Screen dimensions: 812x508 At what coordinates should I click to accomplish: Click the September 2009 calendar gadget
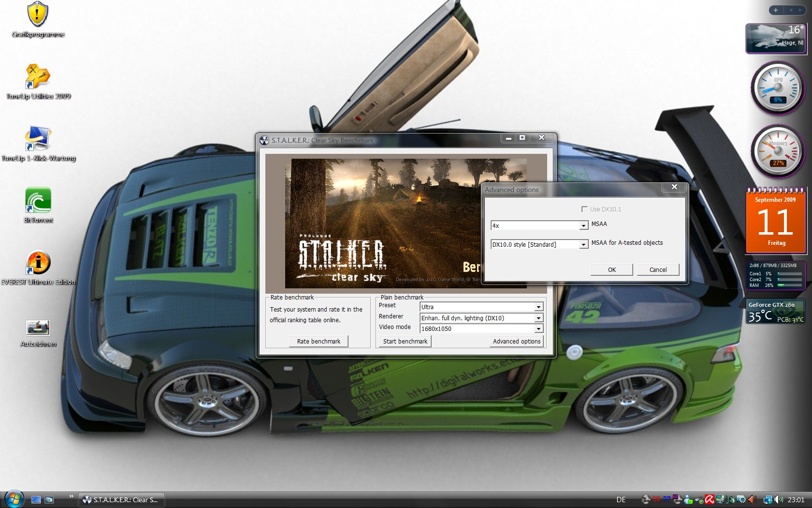[x=776, y=221]
